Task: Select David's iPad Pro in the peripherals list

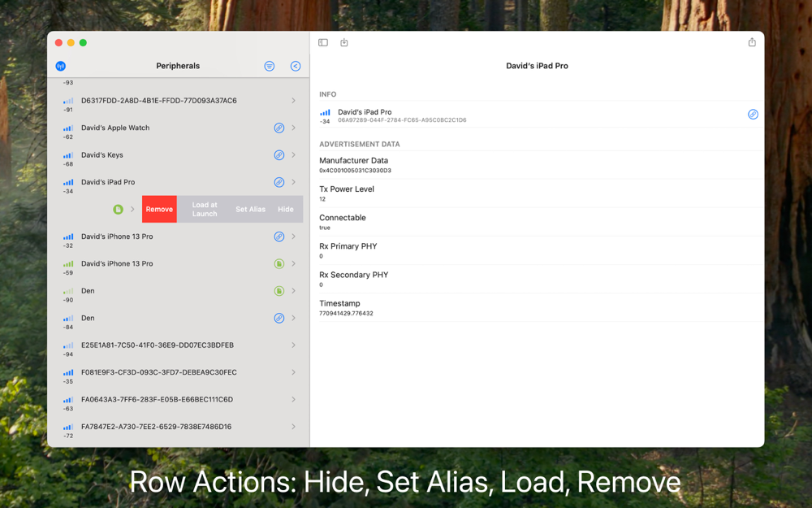Action: click(x=178, y=182)
